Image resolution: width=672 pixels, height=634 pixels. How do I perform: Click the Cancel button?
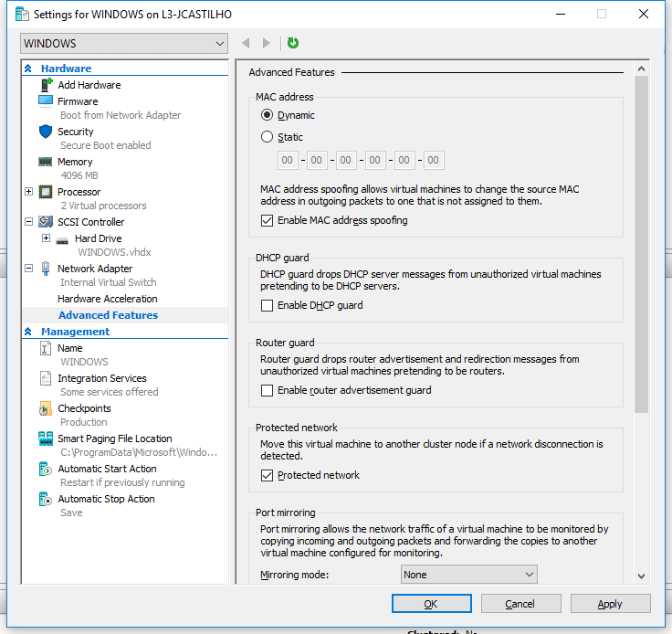tap(520, 604)
